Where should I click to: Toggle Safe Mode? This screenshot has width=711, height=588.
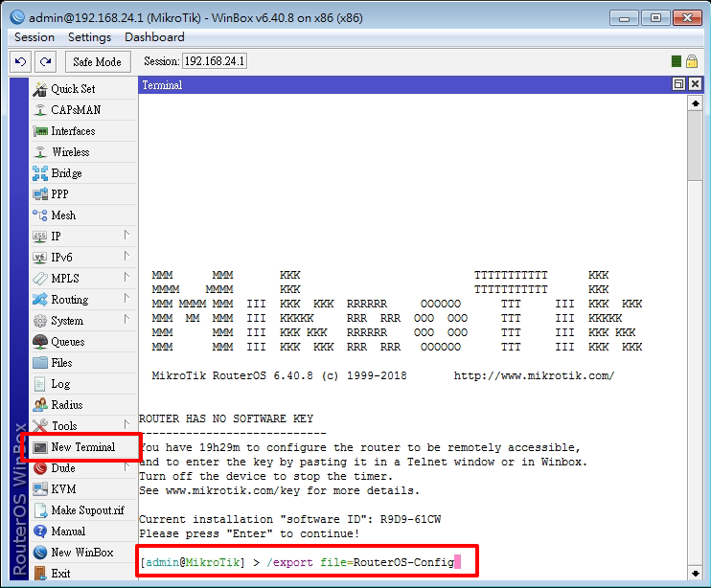98,61
